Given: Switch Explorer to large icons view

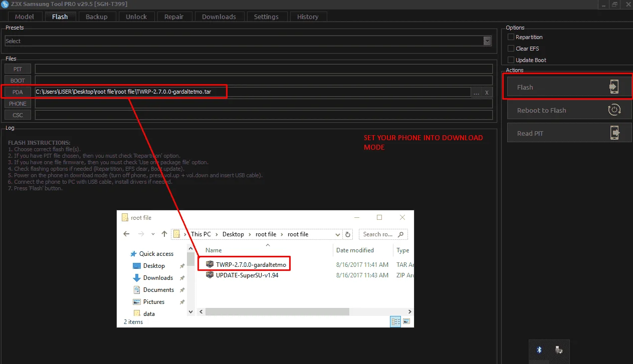Looking at the screenshot, I should coord(406,321).
